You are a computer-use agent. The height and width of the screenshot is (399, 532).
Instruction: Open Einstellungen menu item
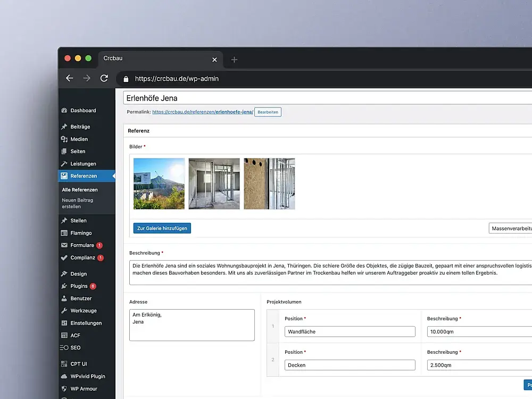pyautogui.click(x=87, y=323)
